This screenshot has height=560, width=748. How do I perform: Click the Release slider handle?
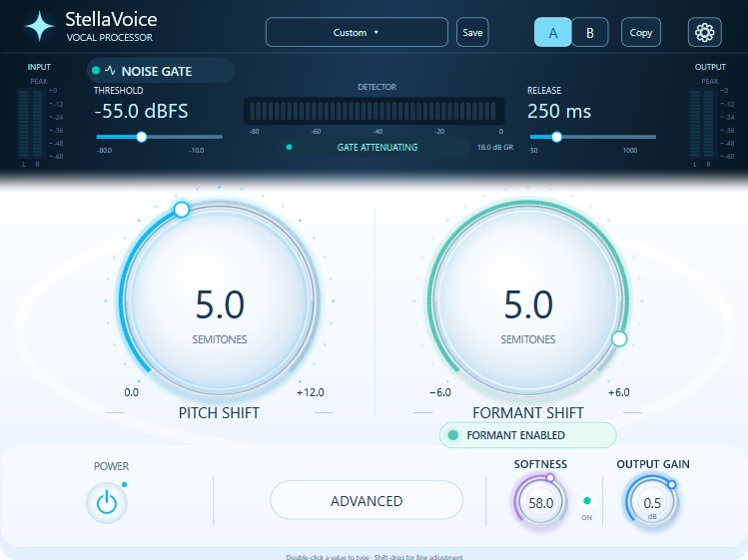556,137
